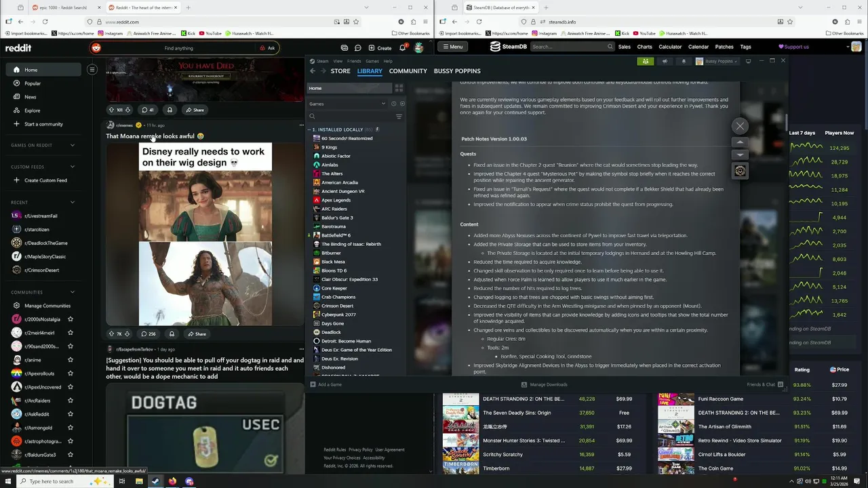Open the View menu in Steam
Image resolution: width=868 pixels, height=488 pixels.
[x=338, y=61]
